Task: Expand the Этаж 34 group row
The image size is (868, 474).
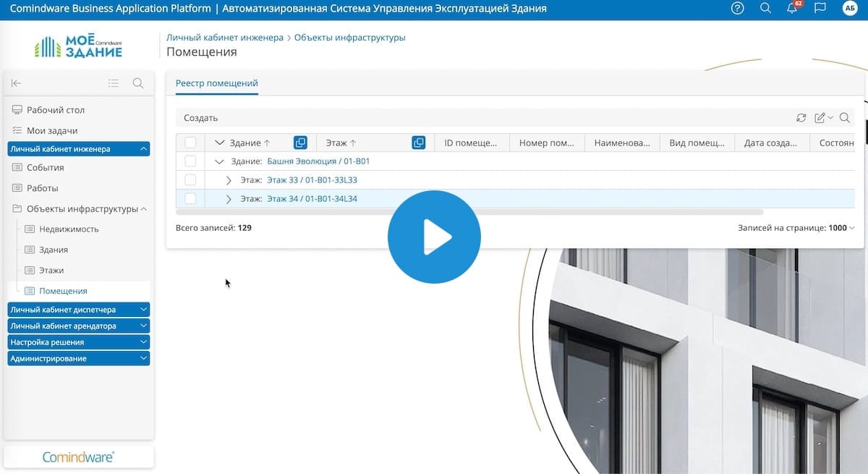Action: coord(229,199)
